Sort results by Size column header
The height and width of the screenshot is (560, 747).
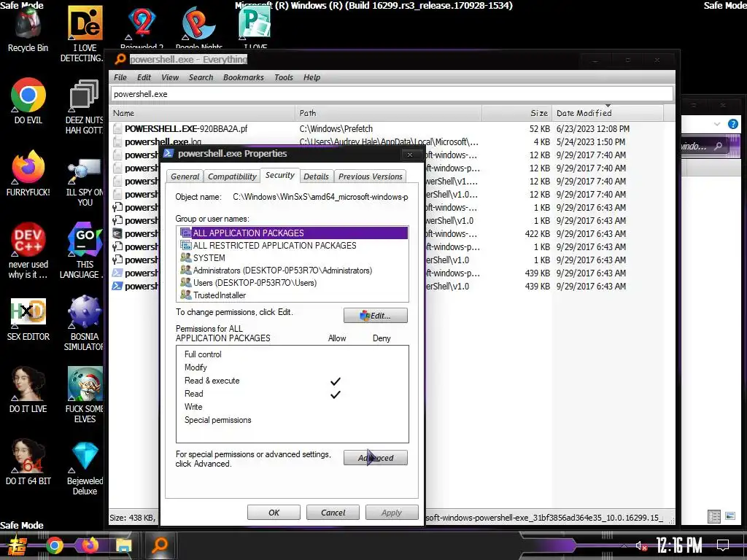[x=517, y=113]
